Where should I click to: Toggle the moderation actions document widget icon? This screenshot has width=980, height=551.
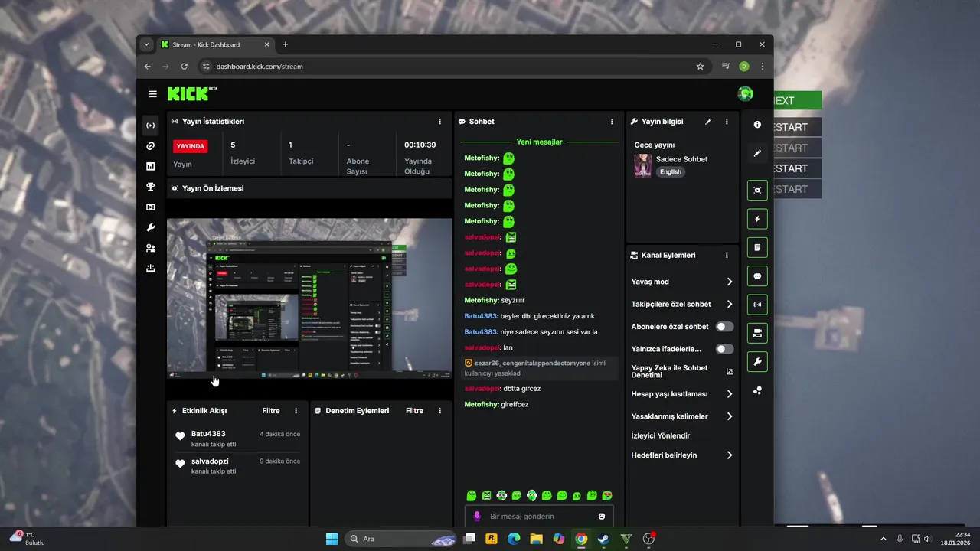tap(757, 247)
